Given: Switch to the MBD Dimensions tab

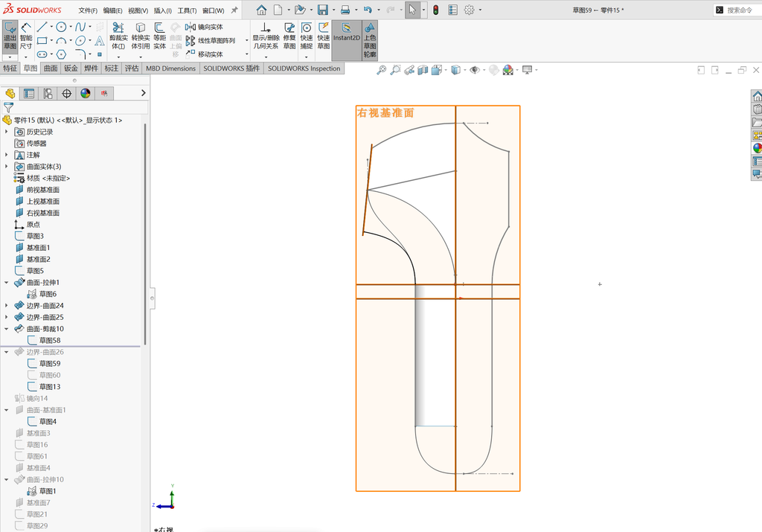Looking at the screenshot, I should [x=170, y=68].
